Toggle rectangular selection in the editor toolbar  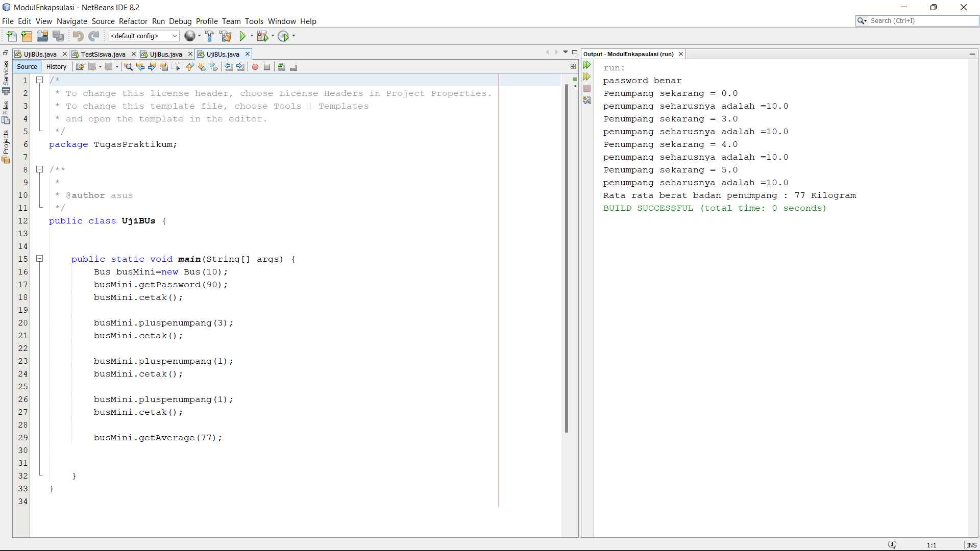[x=175, y=67]
